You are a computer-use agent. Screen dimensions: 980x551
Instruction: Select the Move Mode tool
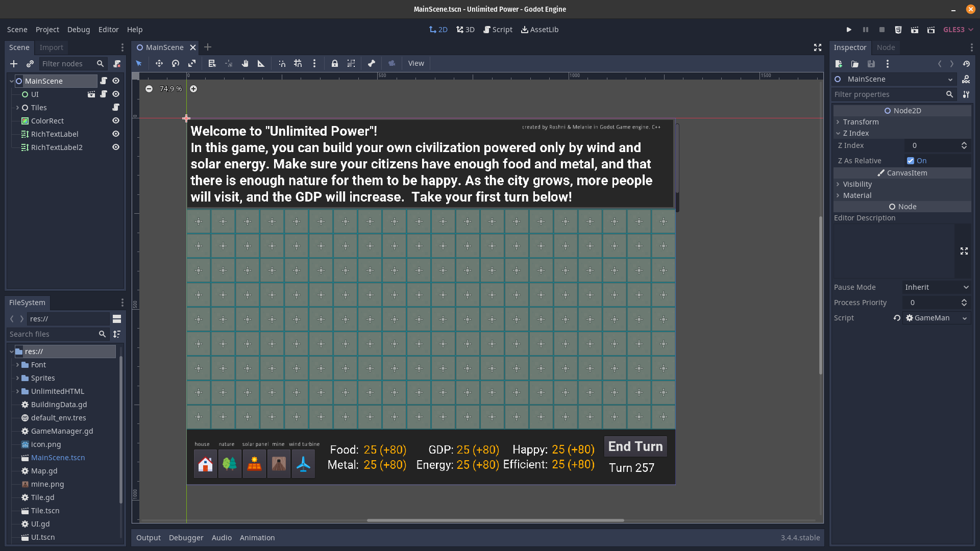159,63
